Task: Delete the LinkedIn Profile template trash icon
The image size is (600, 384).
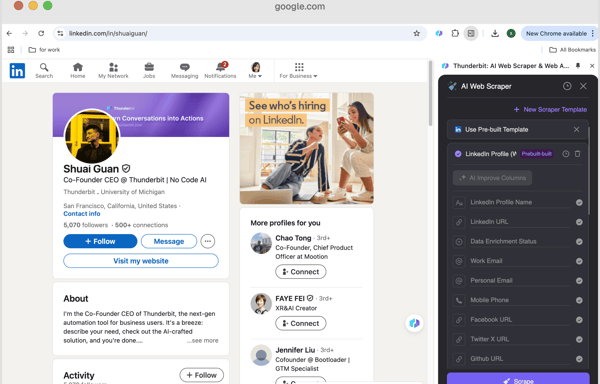Action: point(577,154)
